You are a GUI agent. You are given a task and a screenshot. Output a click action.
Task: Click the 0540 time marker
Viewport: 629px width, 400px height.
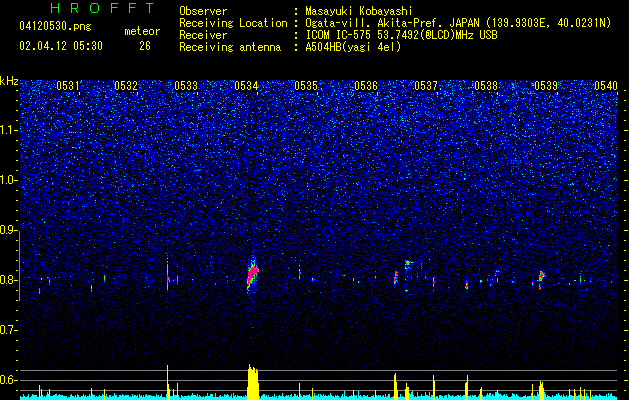tap(606, 85)
